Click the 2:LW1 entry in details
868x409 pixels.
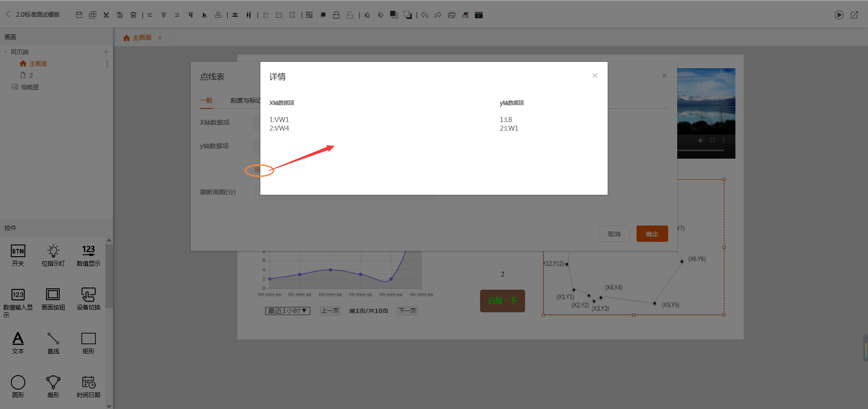coord(509,128)
